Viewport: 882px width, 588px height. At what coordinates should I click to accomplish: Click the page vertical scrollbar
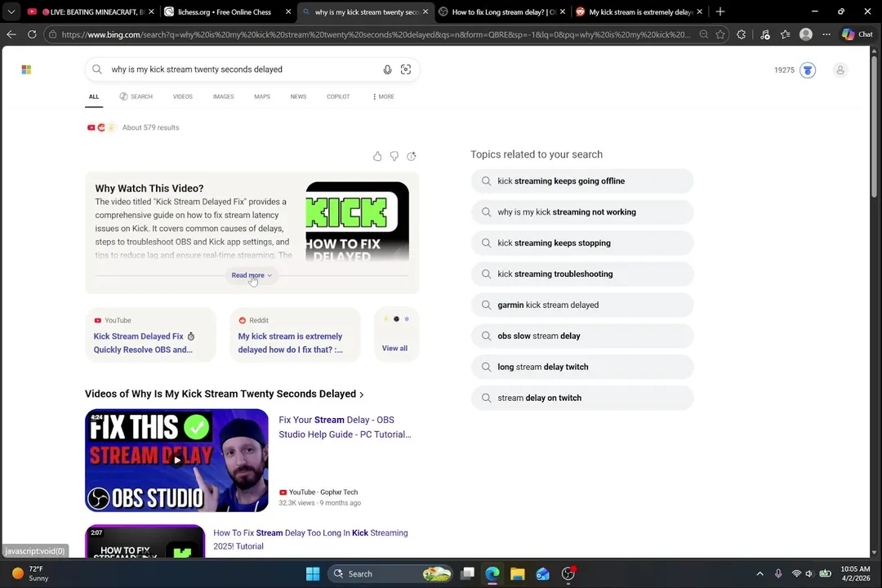[874, 127]
